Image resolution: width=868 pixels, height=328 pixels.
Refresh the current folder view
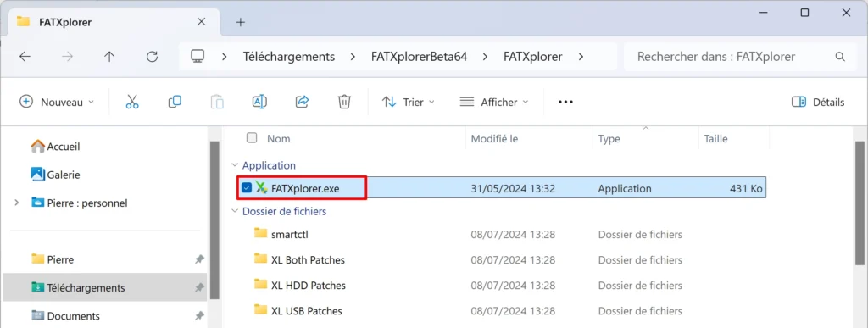152,57
